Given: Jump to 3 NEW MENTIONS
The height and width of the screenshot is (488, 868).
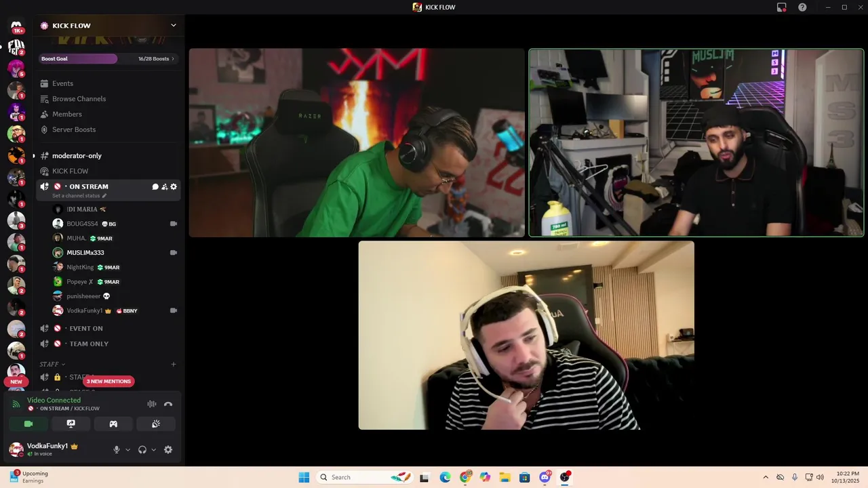Looking at the screenshot, I should pyautogui.click(x=108, y=382).
